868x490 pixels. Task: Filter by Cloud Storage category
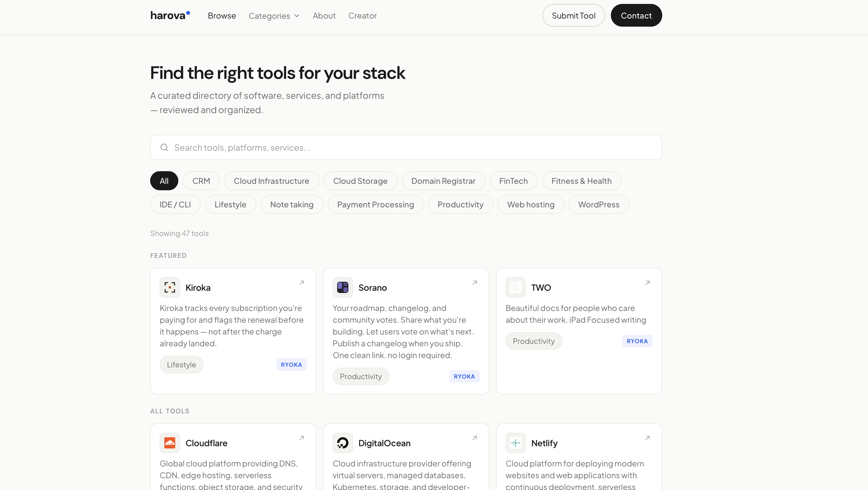(360, 181)
